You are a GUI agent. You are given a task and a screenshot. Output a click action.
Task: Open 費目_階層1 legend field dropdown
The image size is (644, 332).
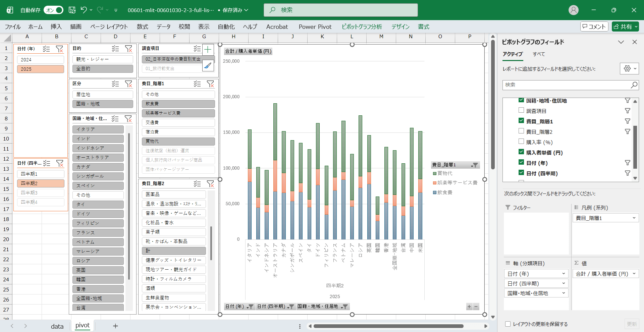click(634, 218)
